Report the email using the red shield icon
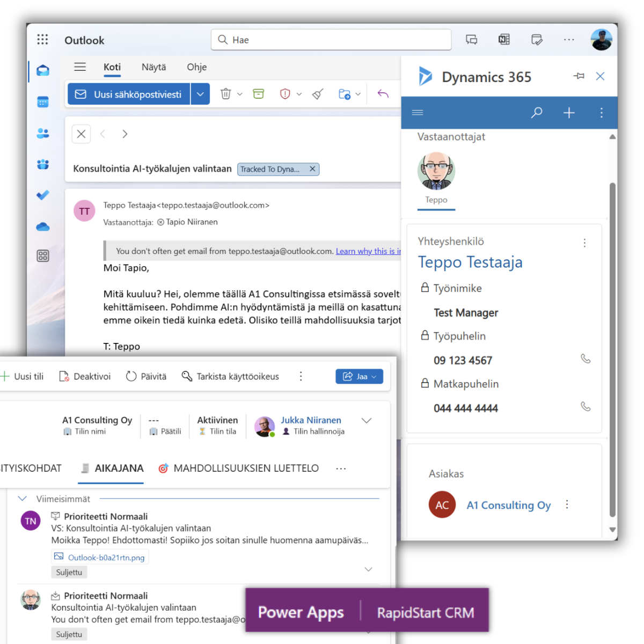The width and height of the screenshot is (644, 644). point(285,93)
